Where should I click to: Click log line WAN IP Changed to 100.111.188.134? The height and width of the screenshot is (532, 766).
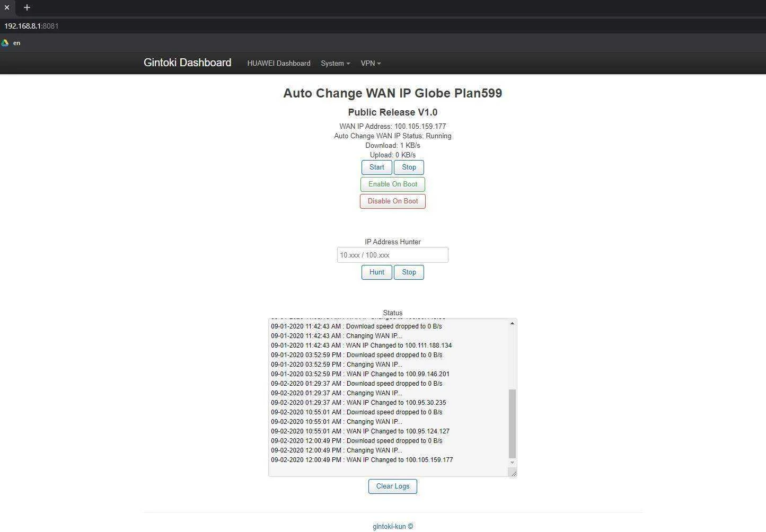(x=362, y=345)
